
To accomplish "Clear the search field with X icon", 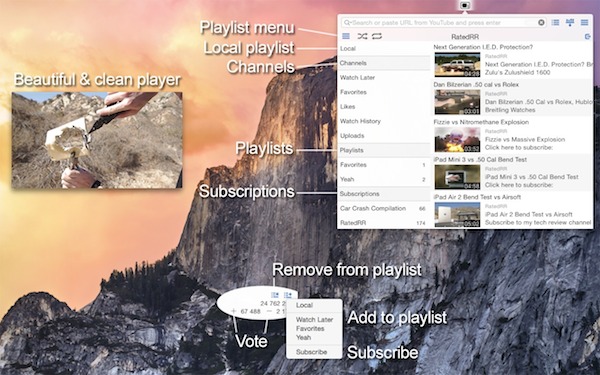I will tap(541, 23).
